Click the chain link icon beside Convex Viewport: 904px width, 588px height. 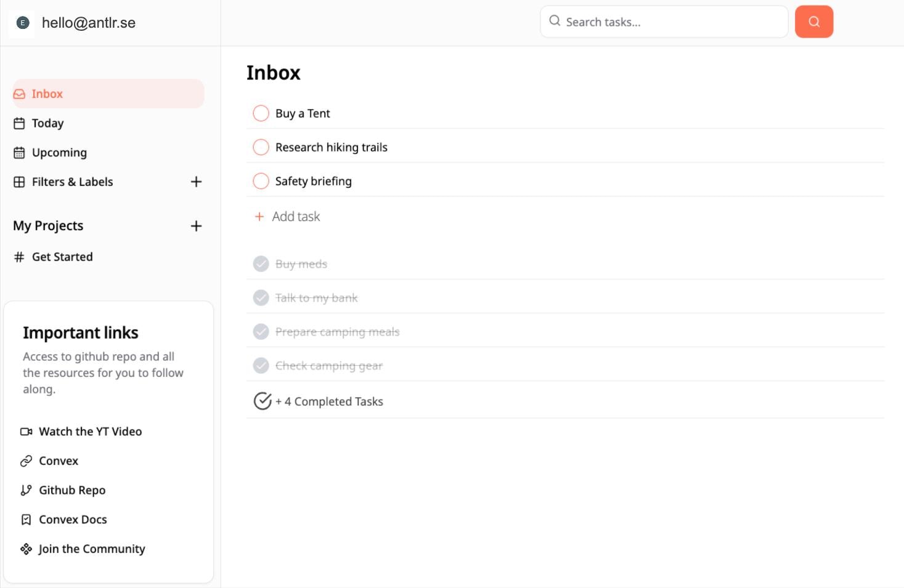click(x=26, y=461)
